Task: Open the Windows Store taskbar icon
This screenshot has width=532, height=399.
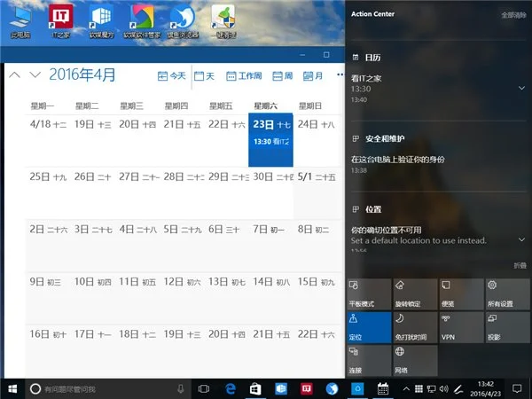Action: tap(255, 388)
